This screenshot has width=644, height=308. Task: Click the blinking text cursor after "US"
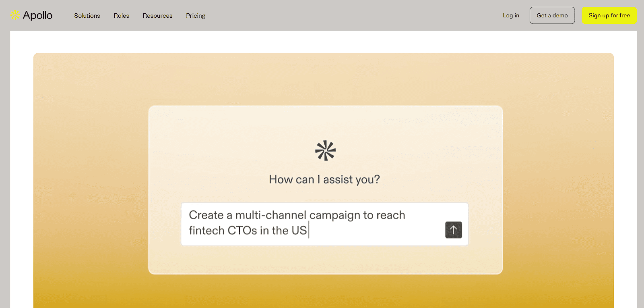pyautogui.click(x=309, y=230)
